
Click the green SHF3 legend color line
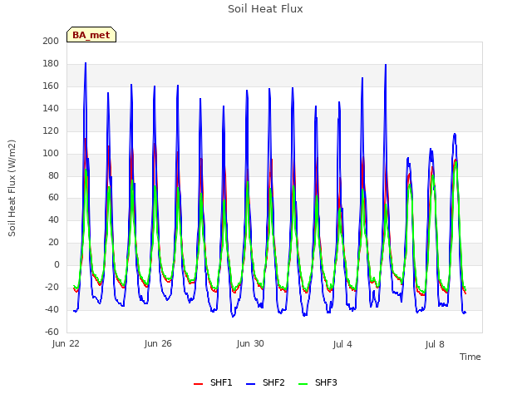click(303, 384)
